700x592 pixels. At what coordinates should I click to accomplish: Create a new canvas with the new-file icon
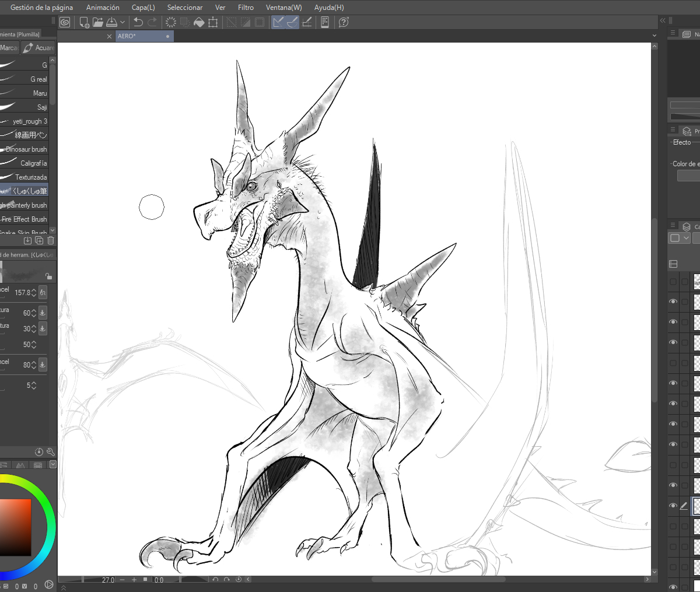(x=85, y=22)
